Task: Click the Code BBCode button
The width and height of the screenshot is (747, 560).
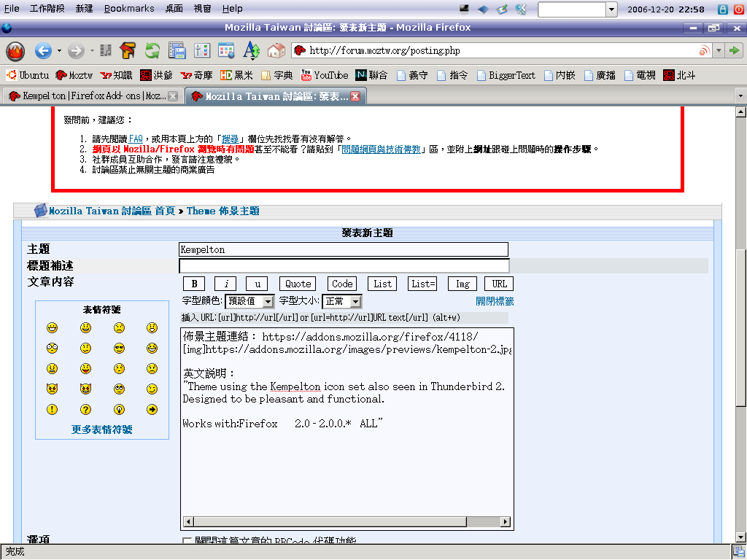Action: pos(342,284)
